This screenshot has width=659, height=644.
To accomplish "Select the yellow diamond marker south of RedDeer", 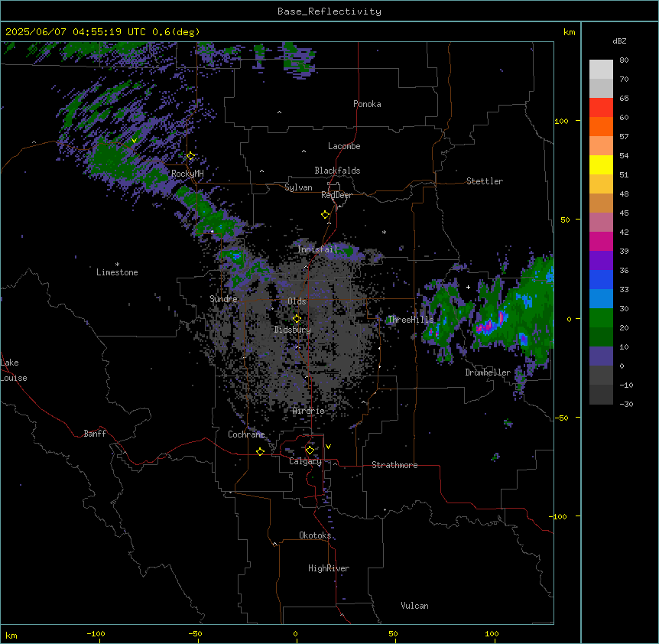I will pyautogui.click(x=326, y=215).
